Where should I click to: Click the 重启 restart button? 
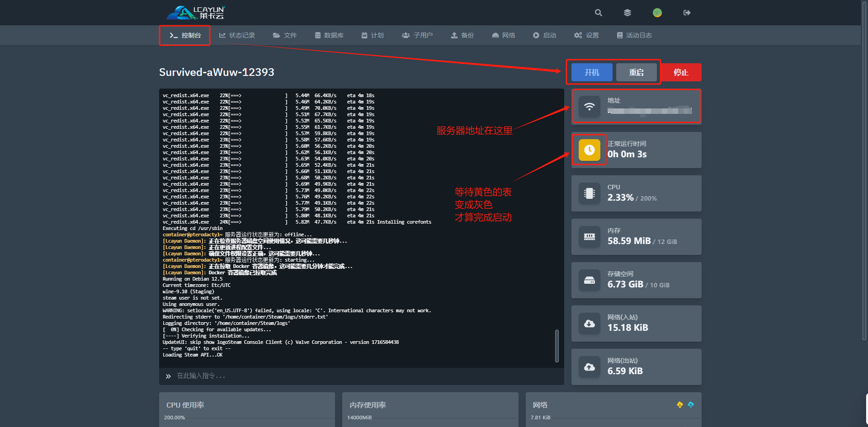(636, 72)
